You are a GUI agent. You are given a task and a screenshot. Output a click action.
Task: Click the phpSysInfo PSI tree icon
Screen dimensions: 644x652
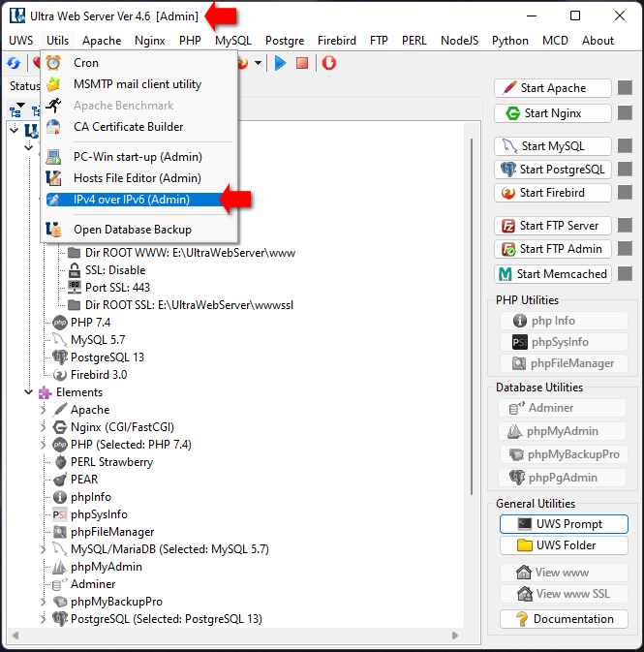tap(60, 514)
